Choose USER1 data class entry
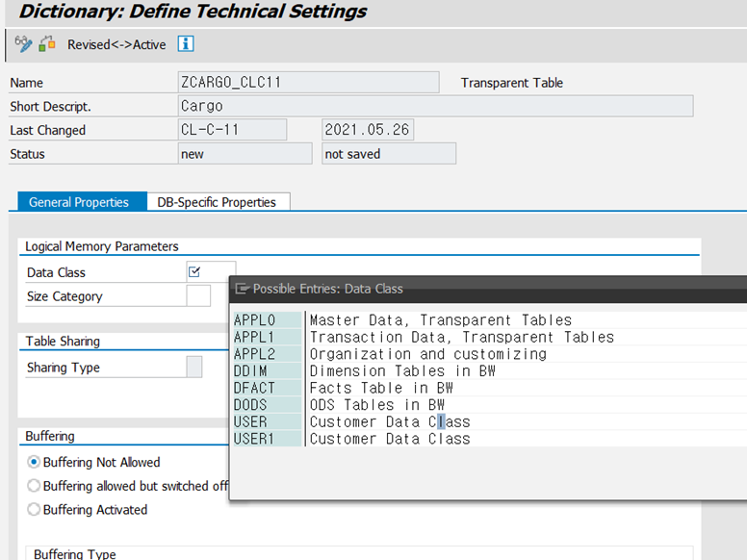This screenshot has height=560, width=747. (x=268, y=439)
